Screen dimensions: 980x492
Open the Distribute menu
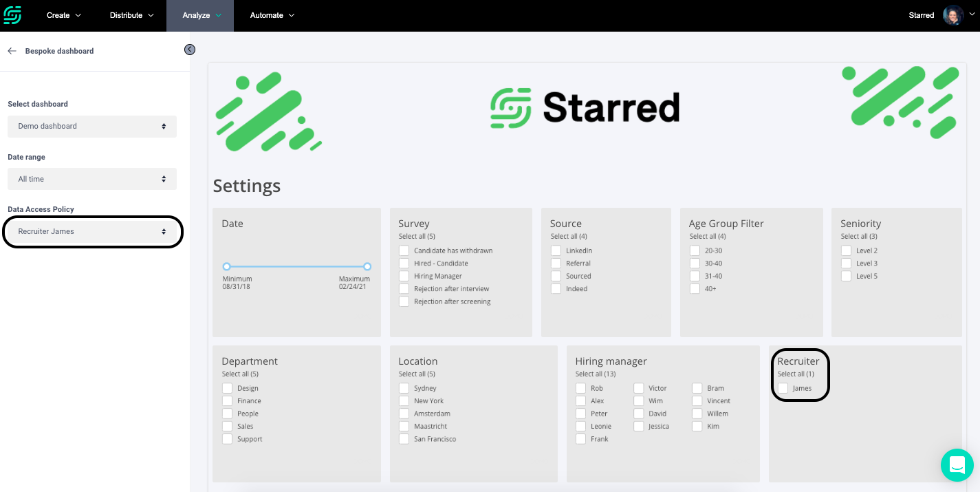click(x=132, y=15)
